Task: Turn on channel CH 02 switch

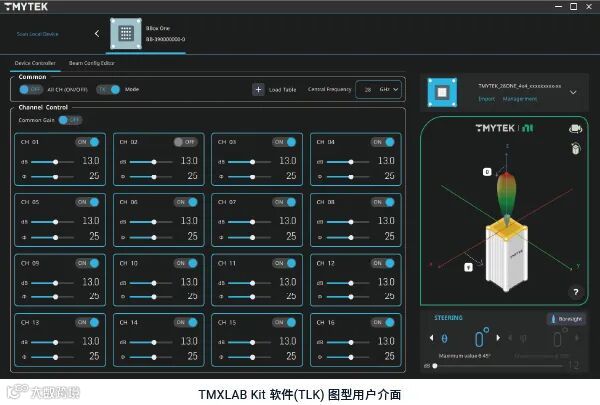Action: coord(186,142)
